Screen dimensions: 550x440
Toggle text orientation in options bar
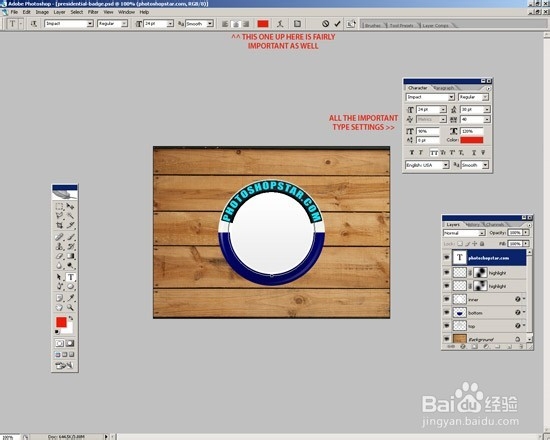coord(34,24)
